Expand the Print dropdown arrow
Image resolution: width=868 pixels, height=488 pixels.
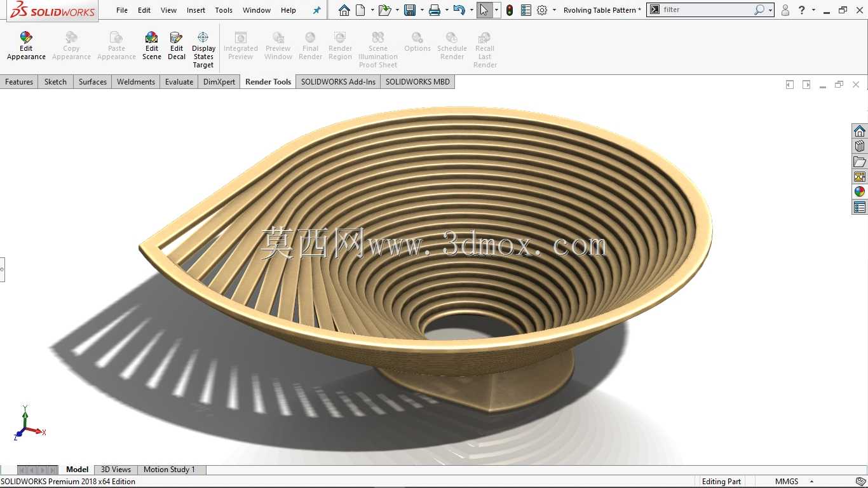(447, 10)
